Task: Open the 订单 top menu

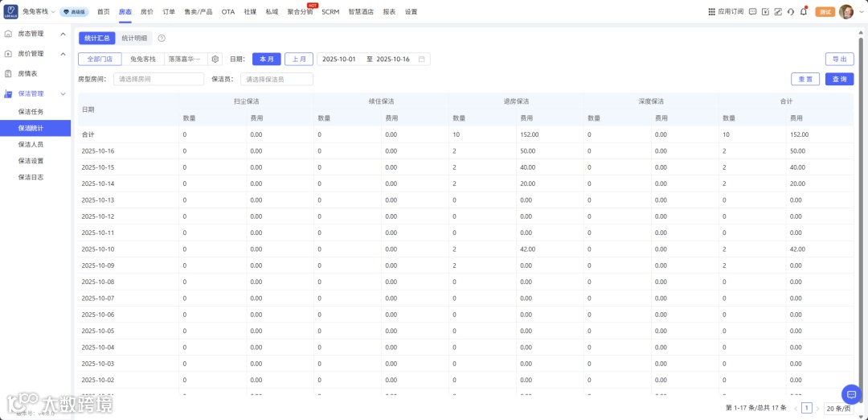Action: [x=169, y=11]
